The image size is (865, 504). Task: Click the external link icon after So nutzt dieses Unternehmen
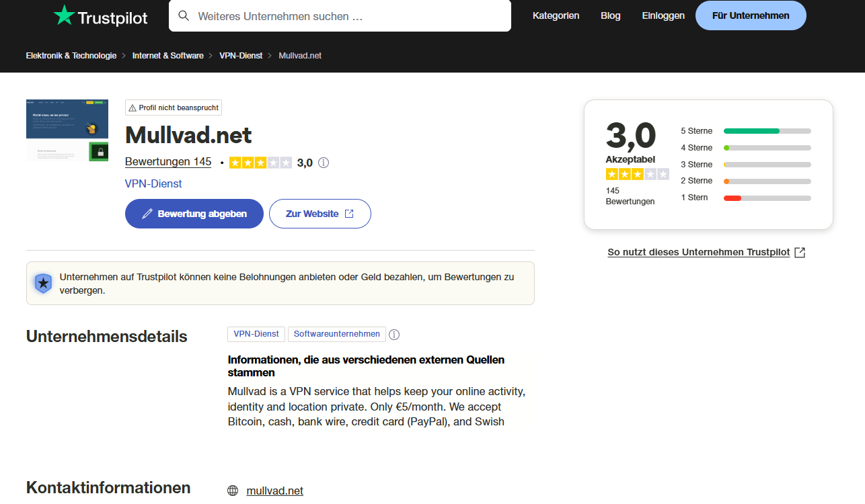coord(800,253)
